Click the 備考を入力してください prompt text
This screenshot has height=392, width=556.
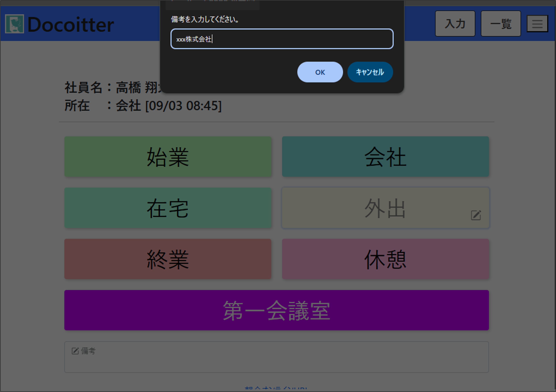pos(205,19)
